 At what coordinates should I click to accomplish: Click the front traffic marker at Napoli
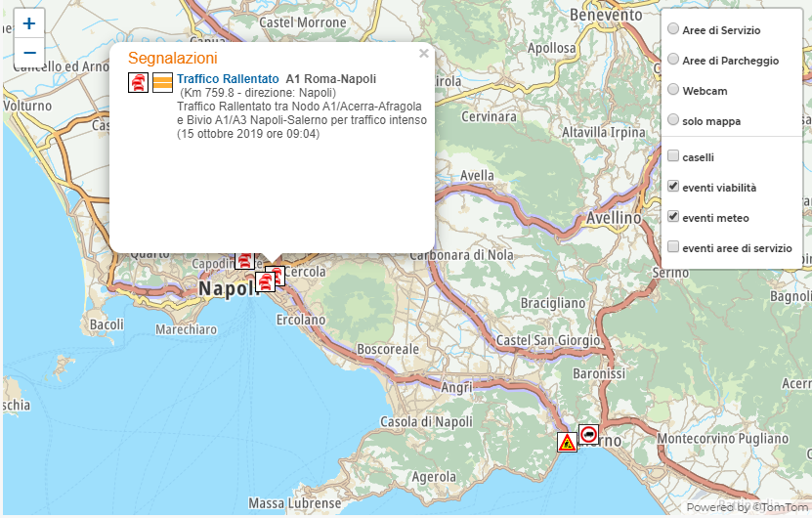click(x=265, y=282)
